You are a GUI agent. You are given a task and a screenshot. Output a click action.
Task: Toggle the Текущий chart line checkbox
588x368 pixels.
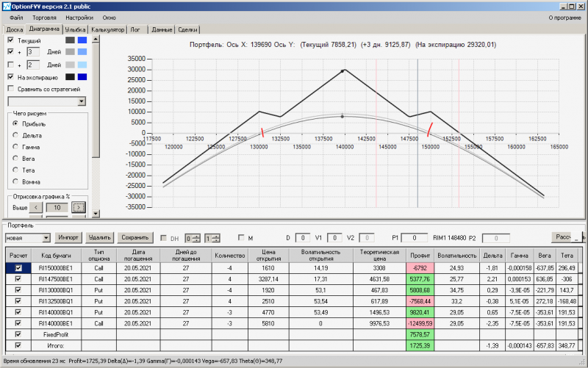pos(10,40)
